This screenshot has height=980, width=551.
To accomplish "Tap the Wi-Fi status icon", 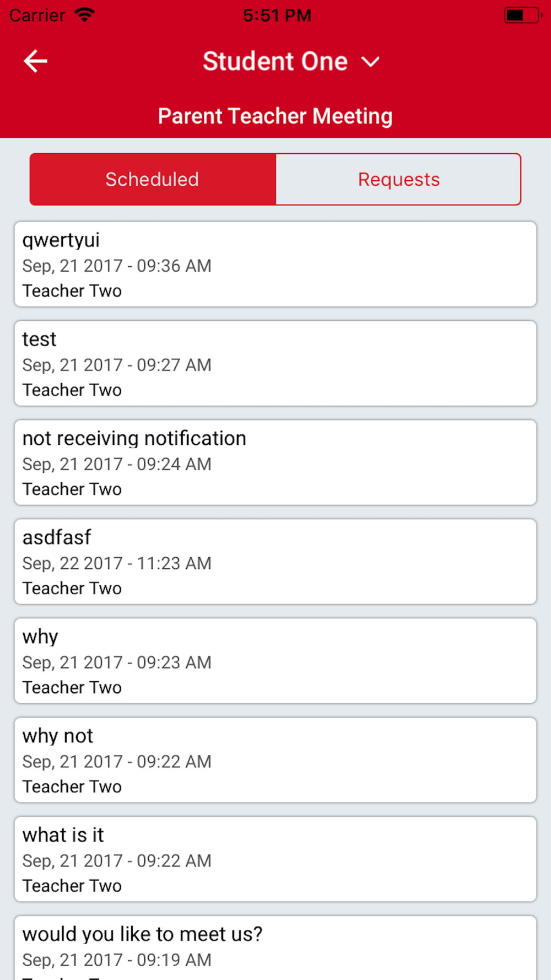I will [84, 15].
